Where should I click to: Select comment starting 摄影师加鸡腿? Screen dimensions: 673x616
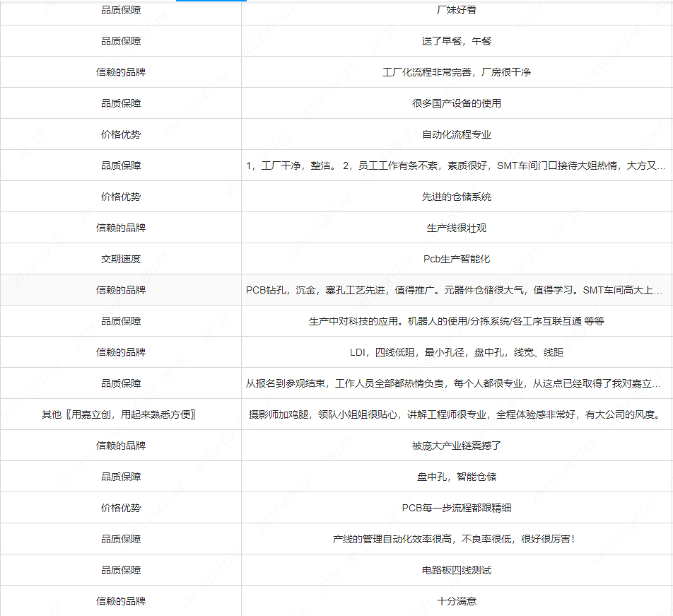point(456,414)
